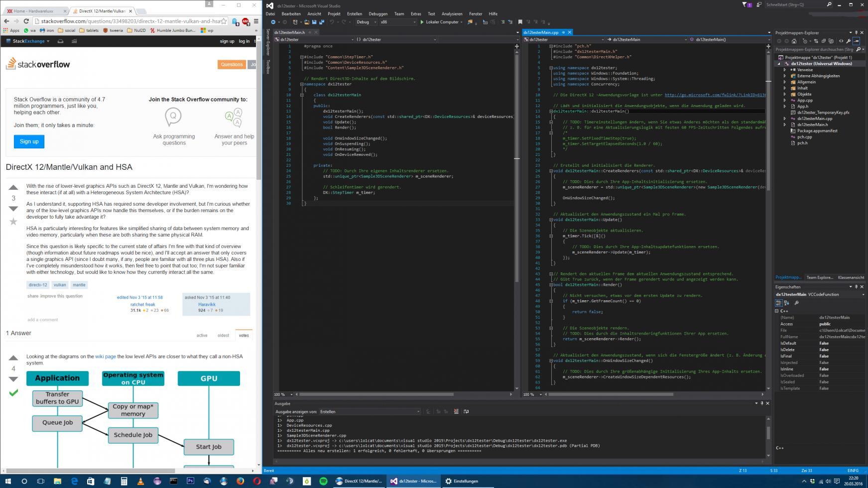Open the Debuggen menu
Viewport: 868px width, 488px height.
378,14
